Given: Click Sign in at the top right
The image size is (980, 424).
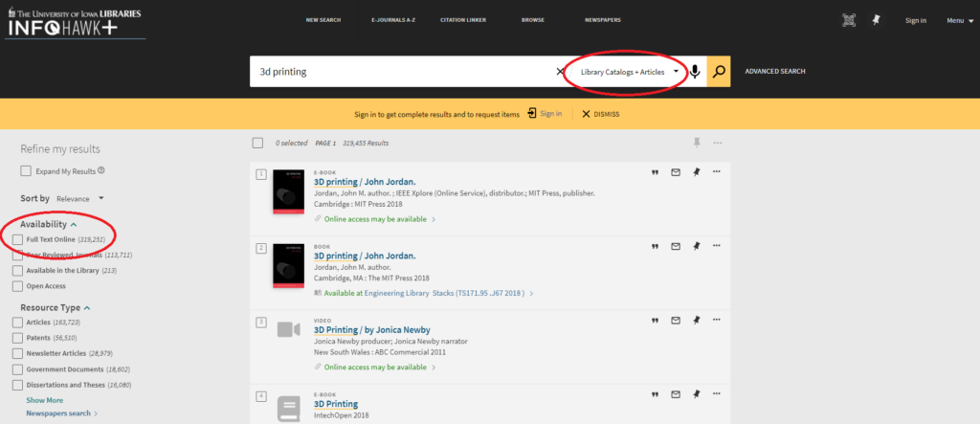Looking at the screenshot, I should [x=916, y=21].
